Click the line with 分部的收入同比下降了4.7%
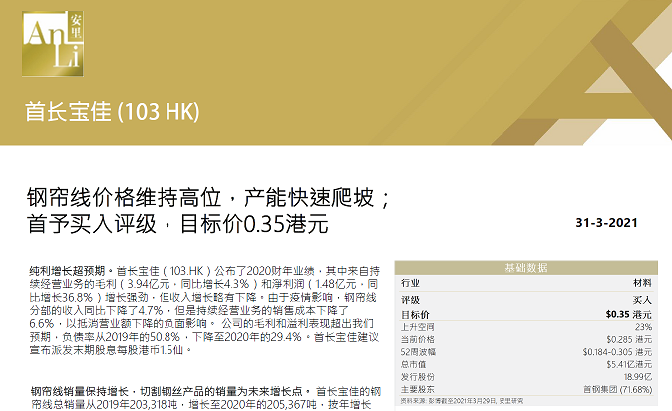The width and height of the screenshot is (672, 411). pyautogui.click(x=189, y=310)
